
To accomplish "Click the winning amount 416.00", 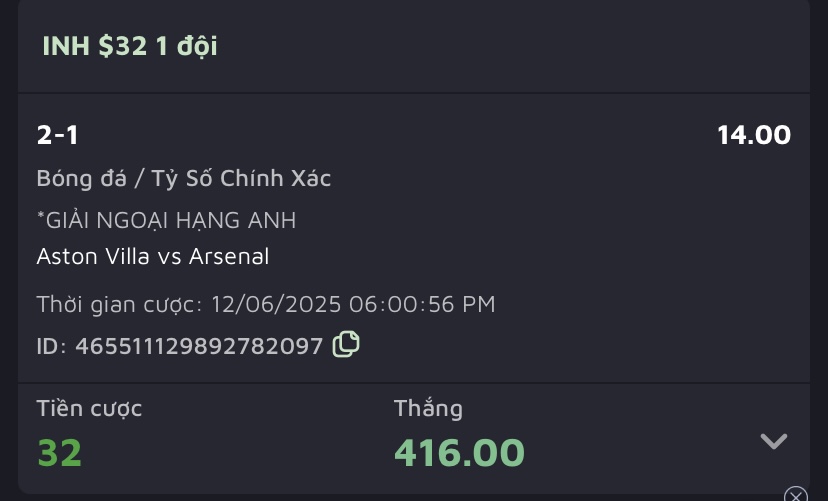I will [459, 452].
